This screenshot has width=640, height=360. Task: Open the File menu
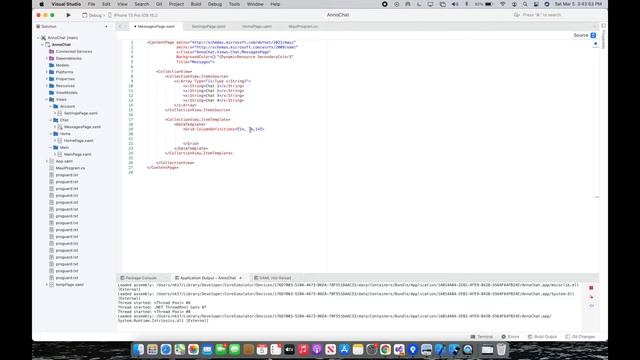(x=91, y=4)
